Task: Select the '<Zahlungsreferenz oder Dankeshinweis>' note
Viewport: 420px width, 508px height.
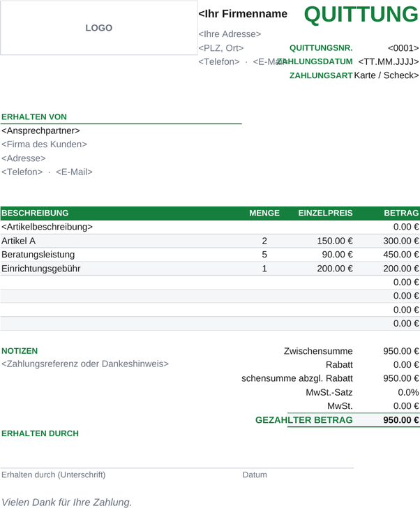Action: coord(85,364)
